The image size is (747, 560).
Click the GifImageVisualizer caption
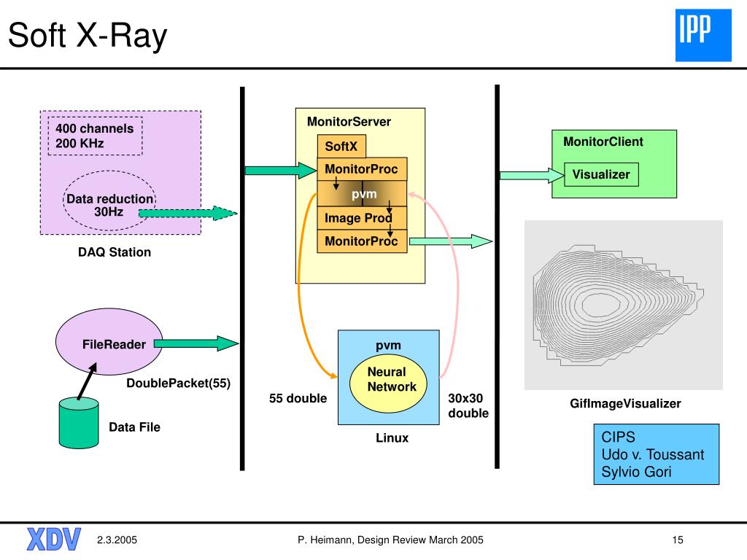click(625, 404)
